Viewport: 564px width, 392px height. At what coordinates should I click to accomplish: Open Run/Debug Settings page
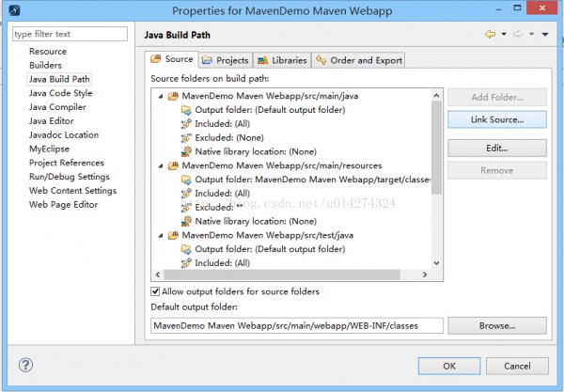(x=69, y=177)
